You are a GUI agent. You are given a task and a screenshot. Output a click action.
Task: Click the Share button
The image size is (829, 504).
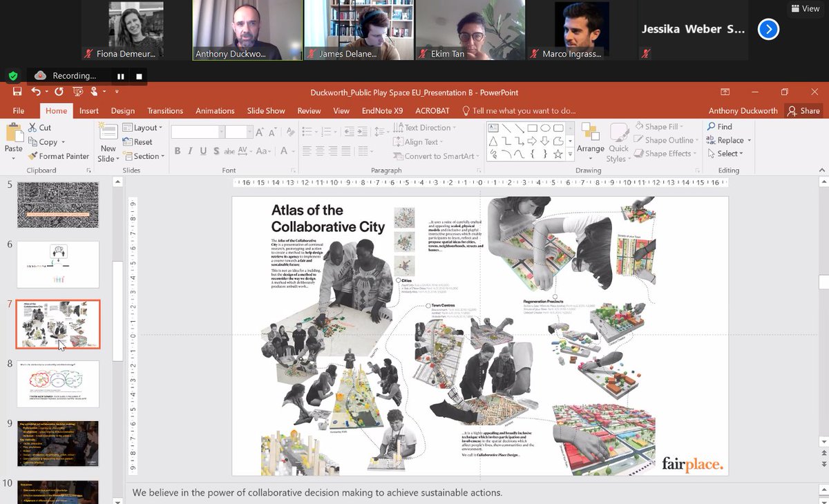pyautogui.click(x=805, y=110)
